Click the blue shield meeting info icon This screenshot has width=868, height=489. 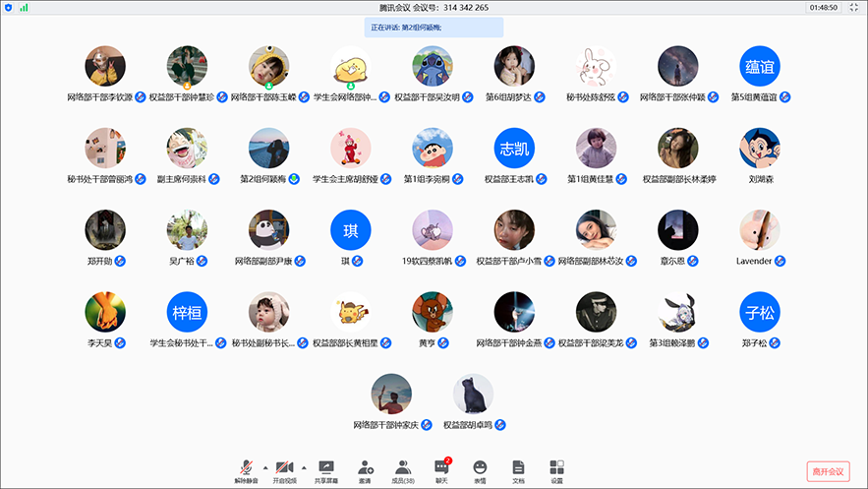click(x=9, y=7)
